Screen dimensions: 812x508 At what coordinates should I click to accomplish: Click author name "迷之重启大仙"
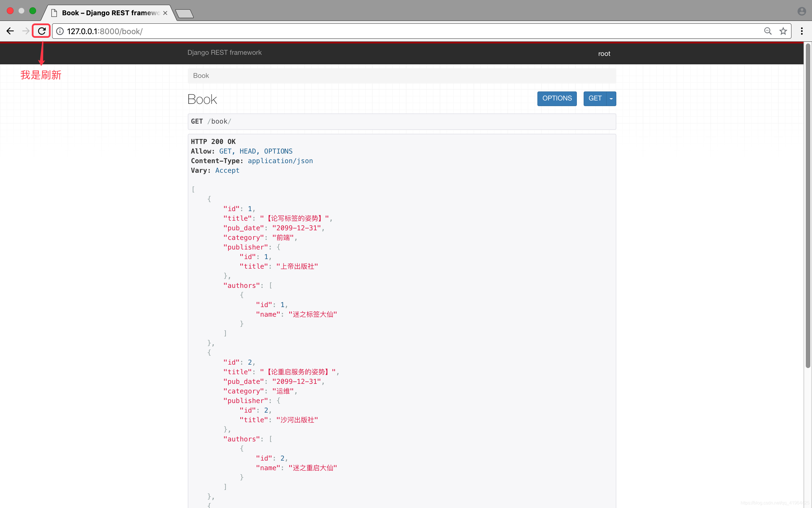point(313,468)
